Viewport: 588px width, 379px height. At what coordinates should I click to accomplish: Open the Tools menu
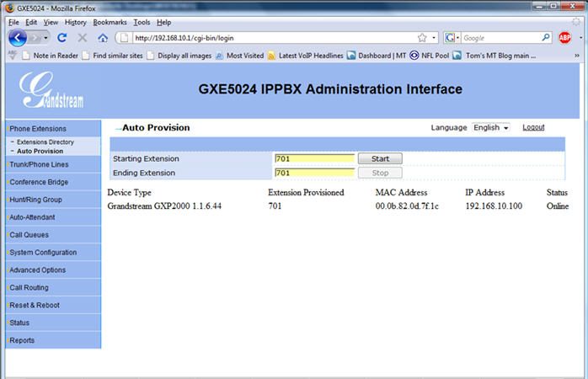[x=140, y=22]
